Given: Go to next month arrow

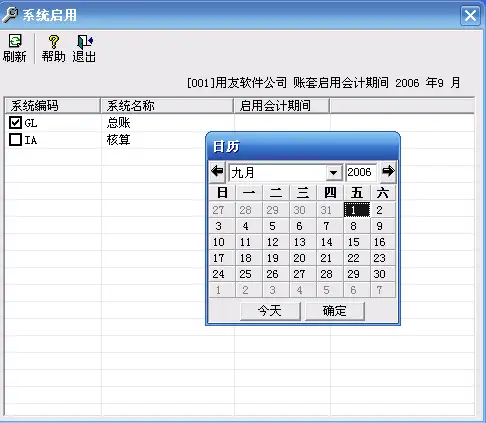Looking at the screenshot, I should 388,172.
